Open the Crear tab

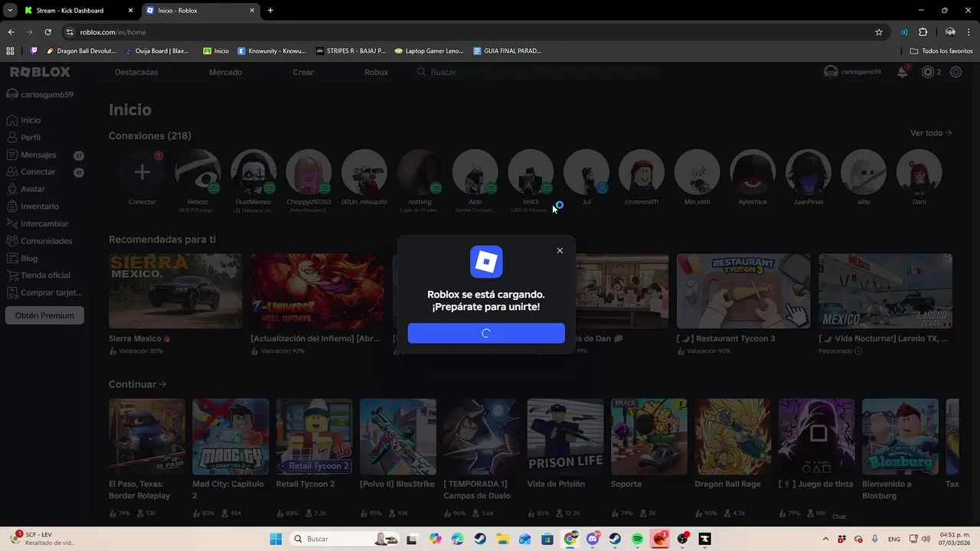pos(303,72)
